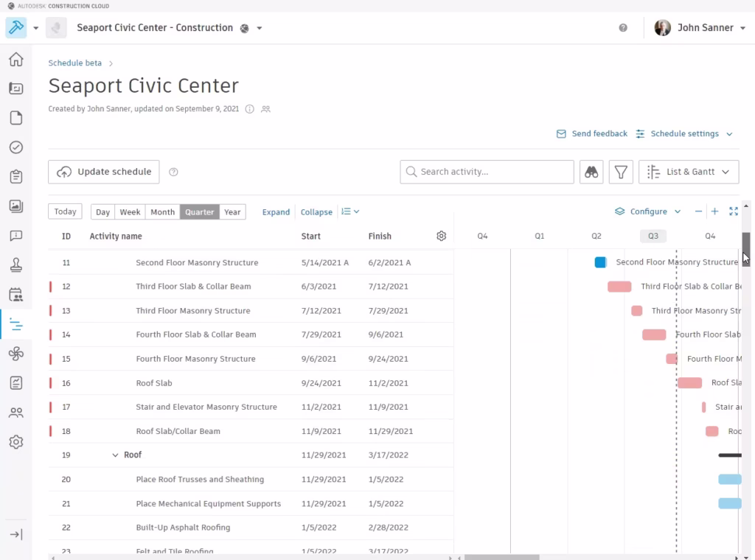Open the schedule sharing people icon
The width and height of the screenshot is (755, 560).
point(265,109)
